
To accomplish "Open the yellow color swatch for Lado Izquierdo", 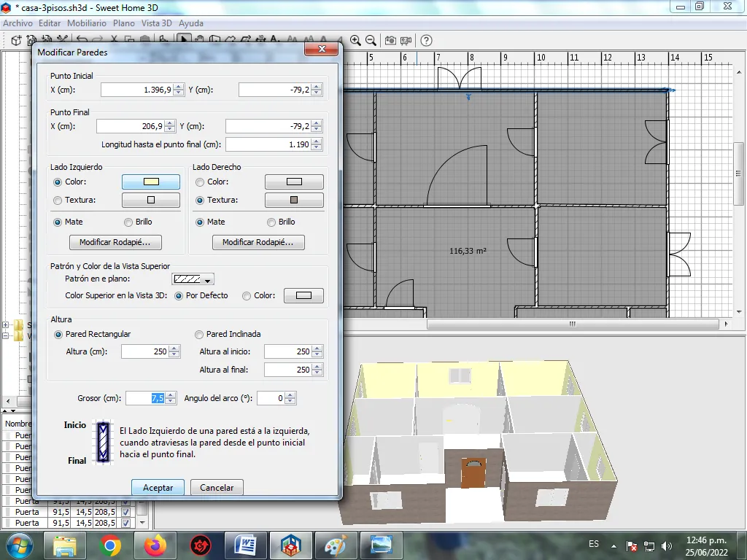I will (x=151, y=182).
